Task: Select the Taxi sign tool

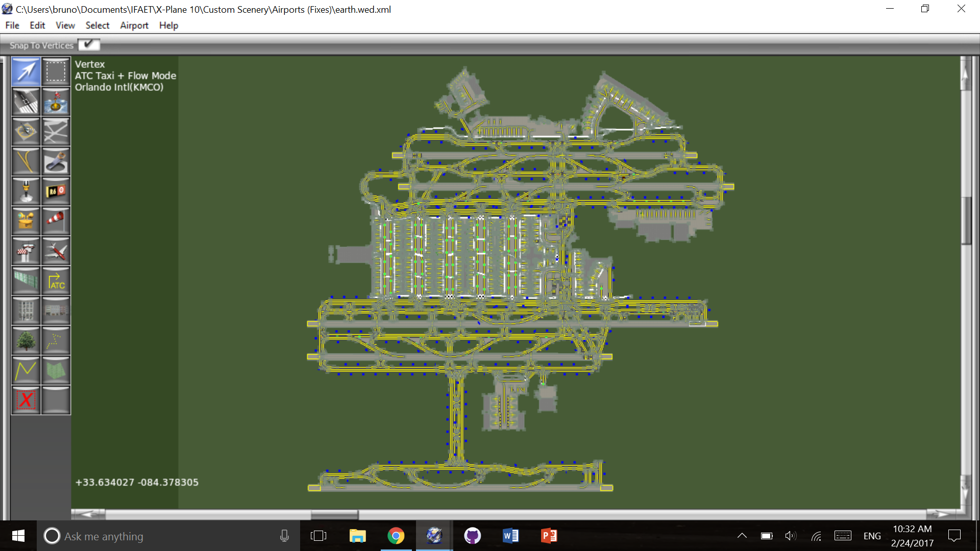Action: pyautogui.click(x=56, y=191)
